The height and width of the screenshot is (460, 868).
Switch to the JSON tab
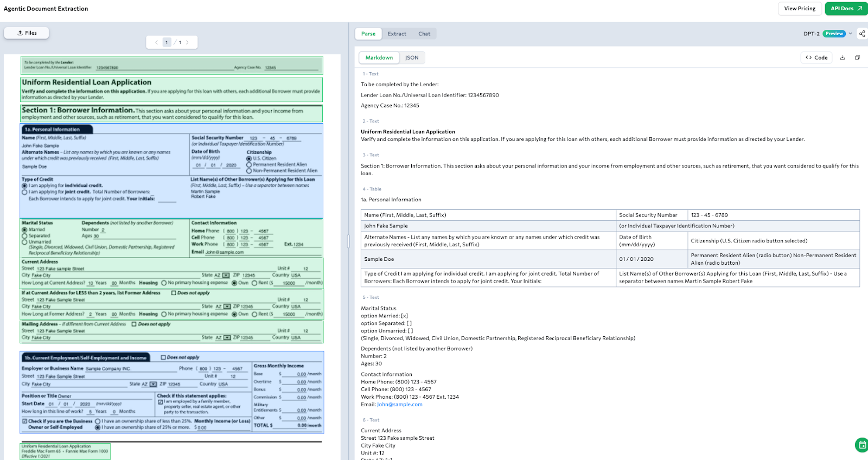point(412,58)
